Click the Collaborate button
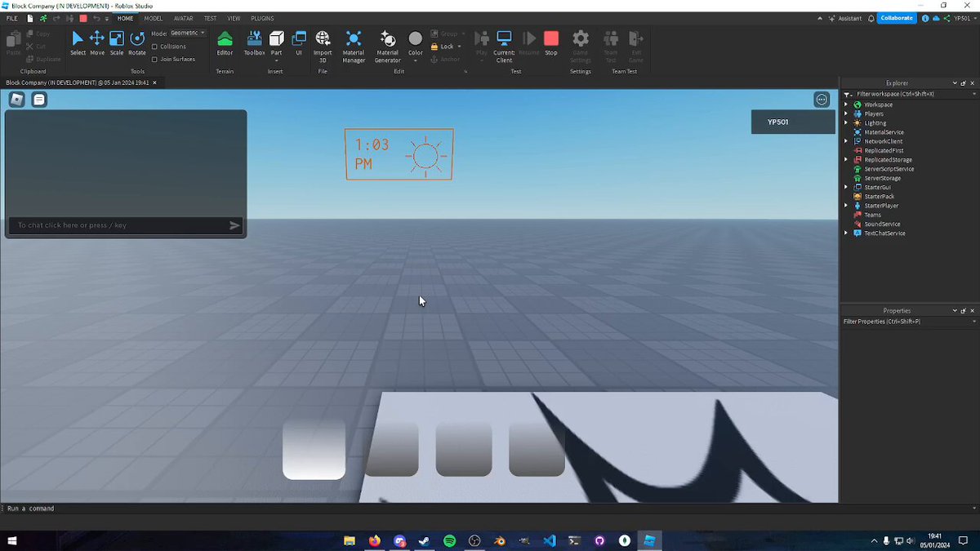Screen dimensions: 980x551 click(x=897, y=18)
